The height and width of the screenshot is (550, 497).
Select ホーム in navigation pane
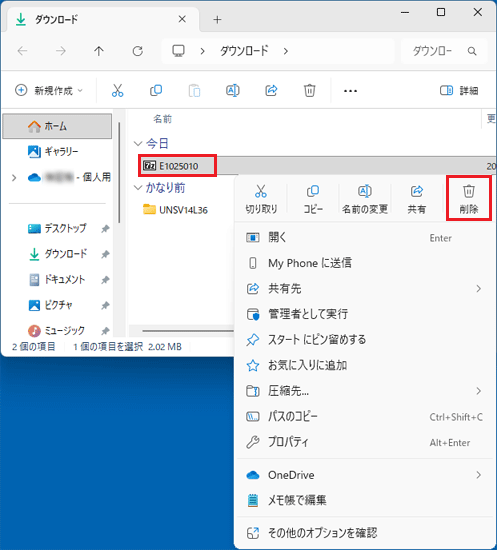57,126
